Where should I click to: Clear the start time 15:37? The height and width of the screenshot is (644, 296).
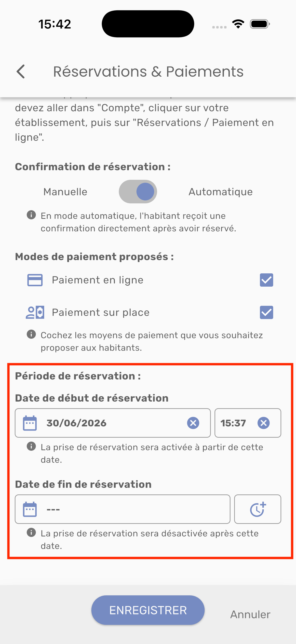[264, 423]
